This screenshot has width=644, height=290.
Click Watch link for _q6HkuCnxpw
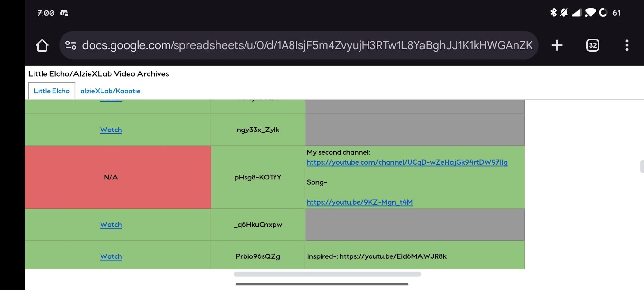(x=111, y=225)
